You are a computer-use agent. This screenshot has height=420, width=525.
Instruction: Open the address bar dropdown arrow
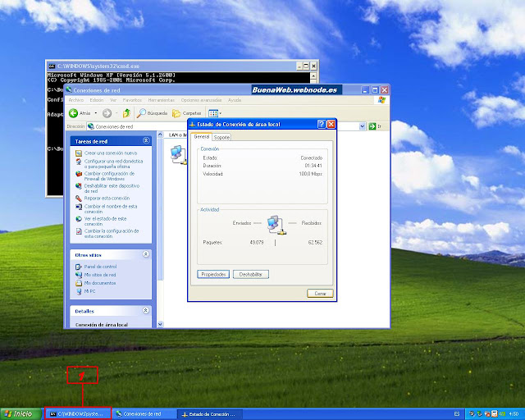click(362, 126)
